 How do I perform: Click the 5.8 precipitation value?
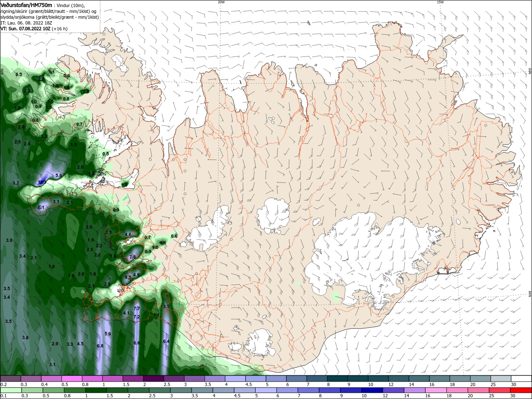(x=59, y=175)
